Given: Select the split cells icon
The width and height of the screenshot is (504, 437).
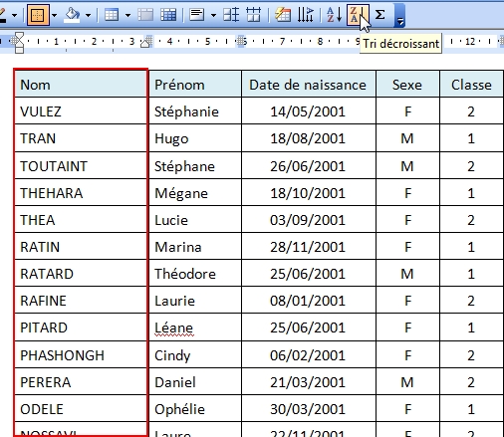Looking at the screenshot, I should tap(168, 15).
